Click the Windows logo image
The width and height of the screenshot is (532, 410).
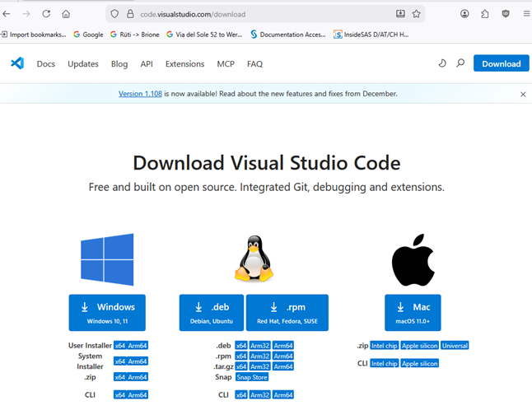click(107, 259)
